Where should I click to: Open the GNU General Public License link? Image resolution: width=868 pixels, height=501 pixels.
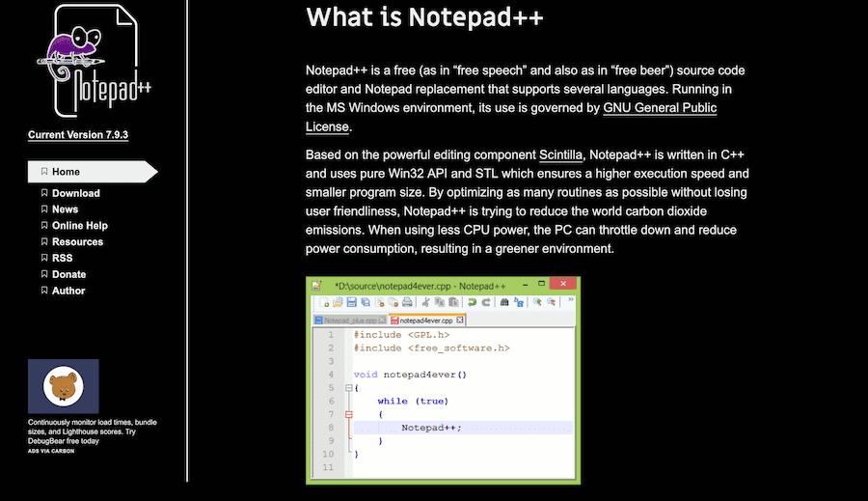coord(660,108)
